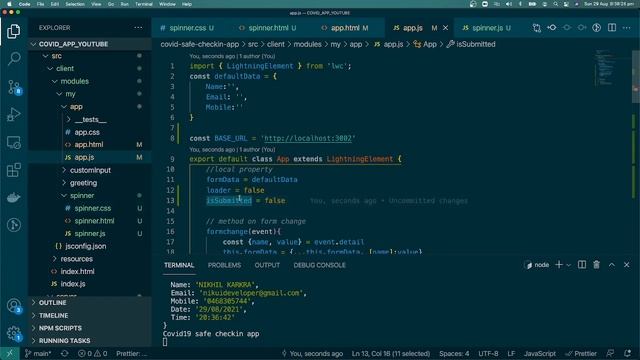The width and height of the screenshot is (640, 360).
Task: Switch to the spinner.css tab
Action: click(187, 28)
